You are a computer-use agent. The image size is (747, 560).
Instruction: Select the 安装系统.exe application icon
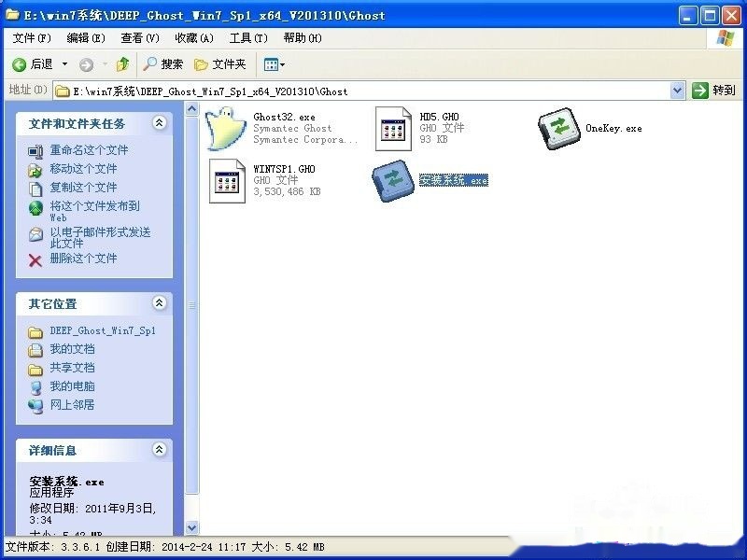393,181
